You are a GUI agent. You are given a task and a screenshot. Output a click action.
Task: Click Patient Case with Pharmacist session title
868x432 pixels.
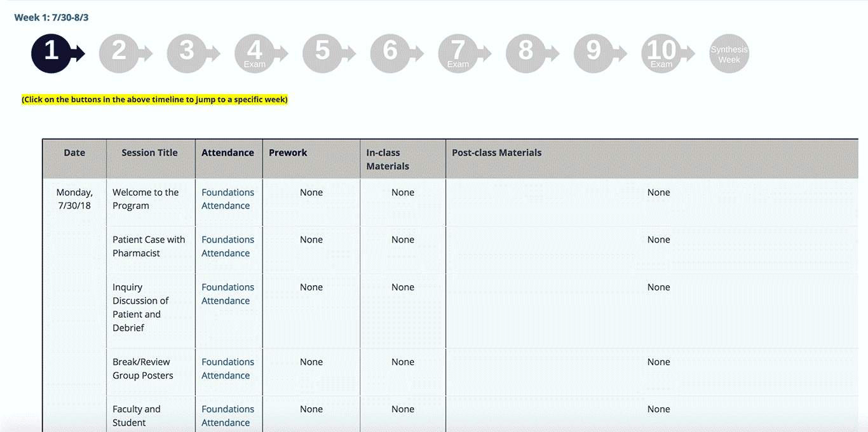tap(149, 246)
